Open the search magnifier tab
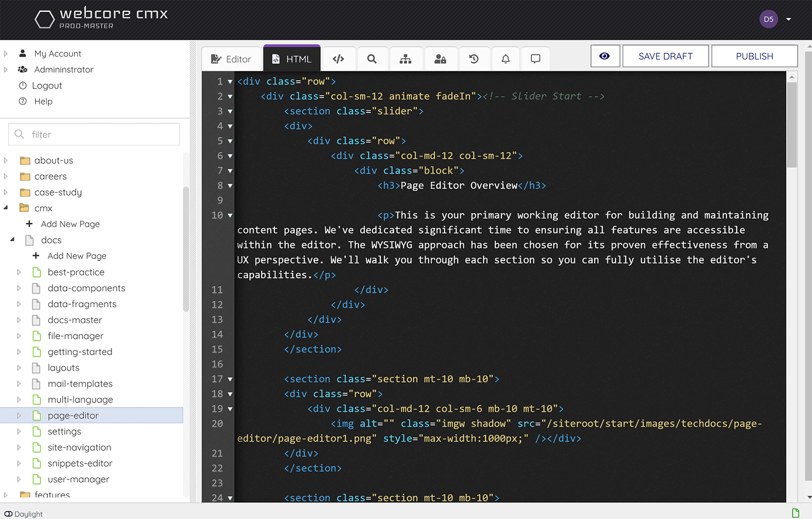812x519 pixels. 372,59
